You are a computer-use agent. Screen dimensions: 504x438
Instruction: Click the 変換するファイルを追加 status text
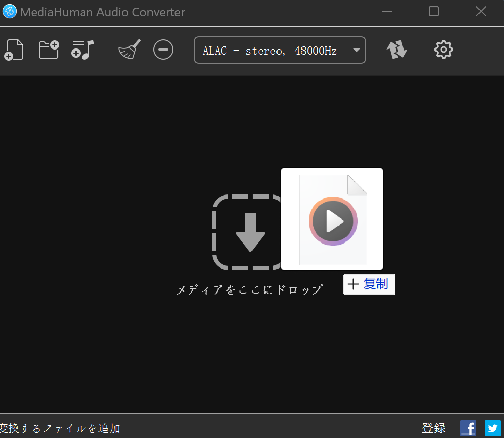(x=60, y=428)
